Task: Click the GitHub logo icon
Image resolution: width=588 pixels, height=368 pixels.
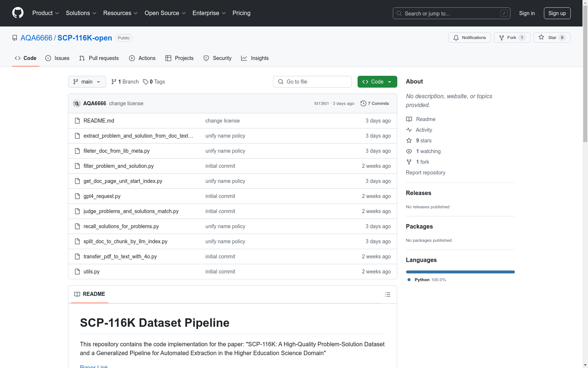Action: [x=18, y=13]
